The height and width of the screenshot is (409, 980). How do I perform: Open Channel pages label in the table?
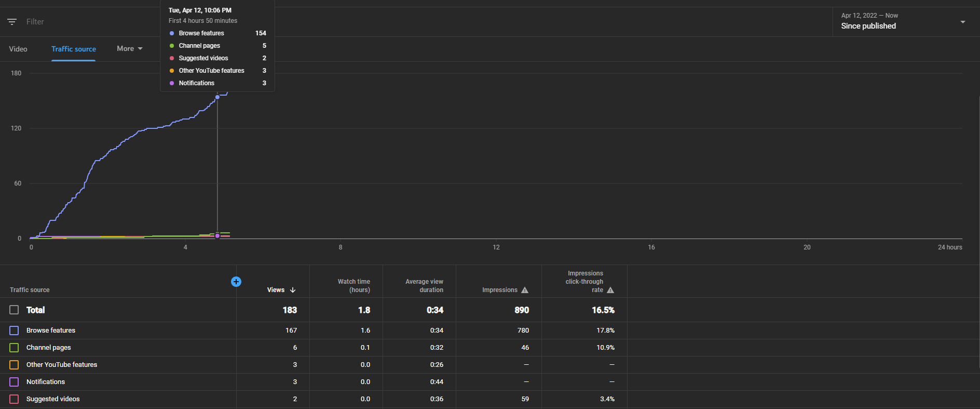49,348
